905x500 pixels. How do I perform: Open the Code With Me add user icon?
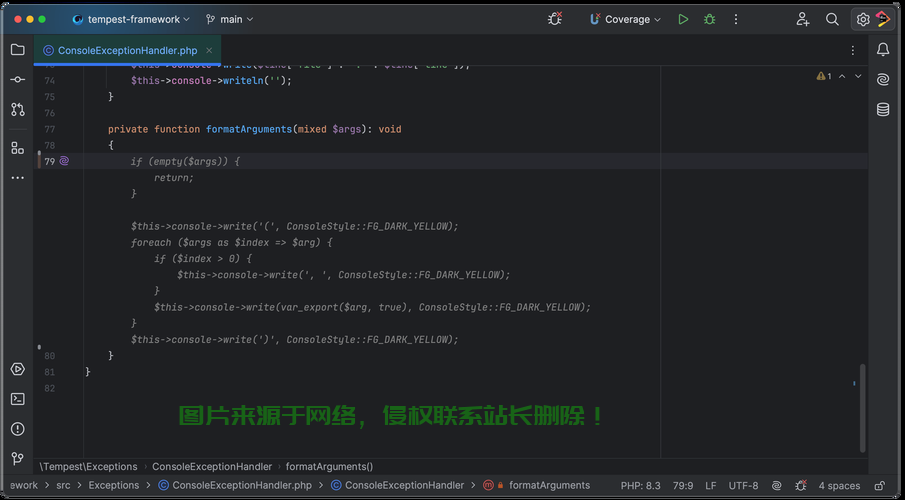(x=802, y=19)
